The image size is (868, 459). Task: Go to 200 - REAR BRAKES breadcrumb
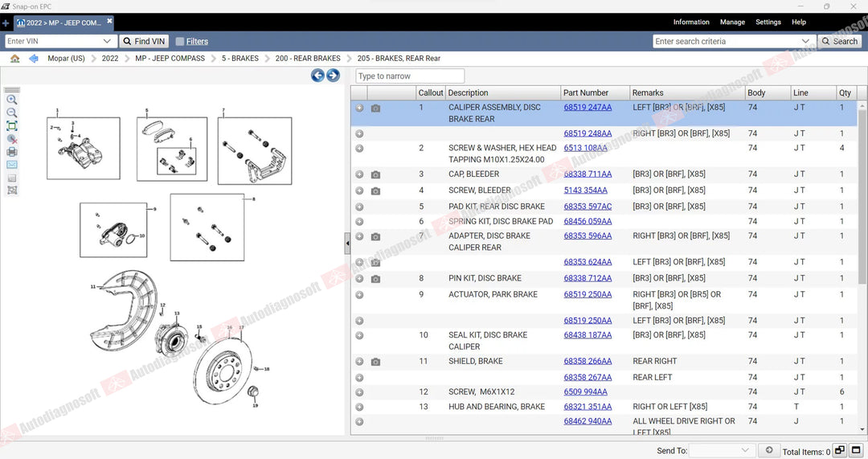tap(308, 58)
